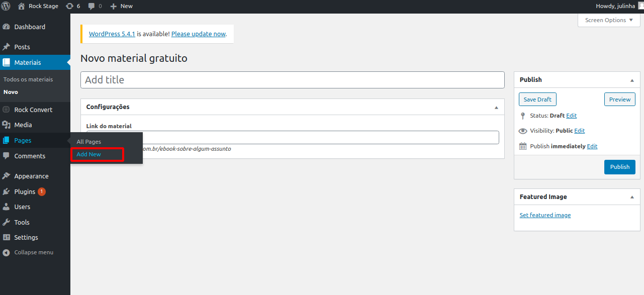Click the Status pin icon in Publish box

point(523,116)
